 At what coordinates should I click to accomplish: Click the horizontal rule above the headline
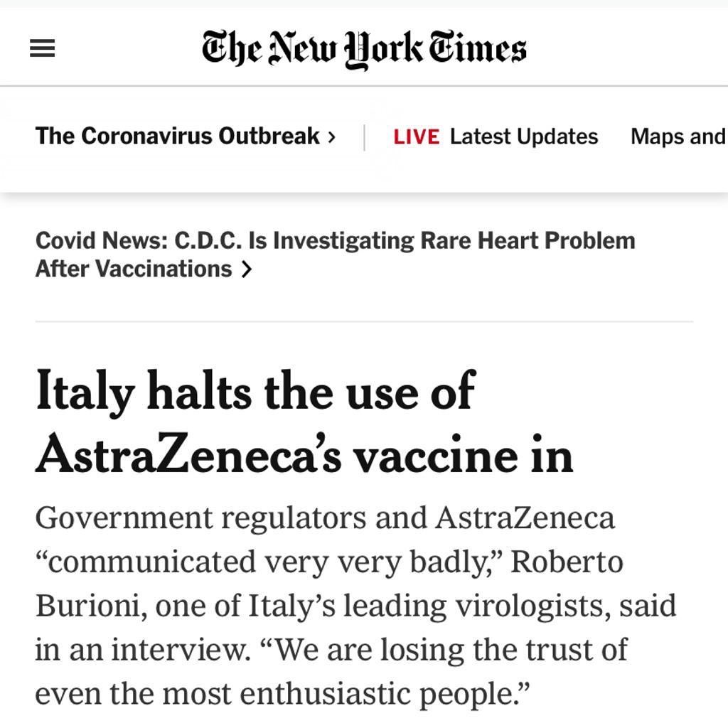click(364, 321)
